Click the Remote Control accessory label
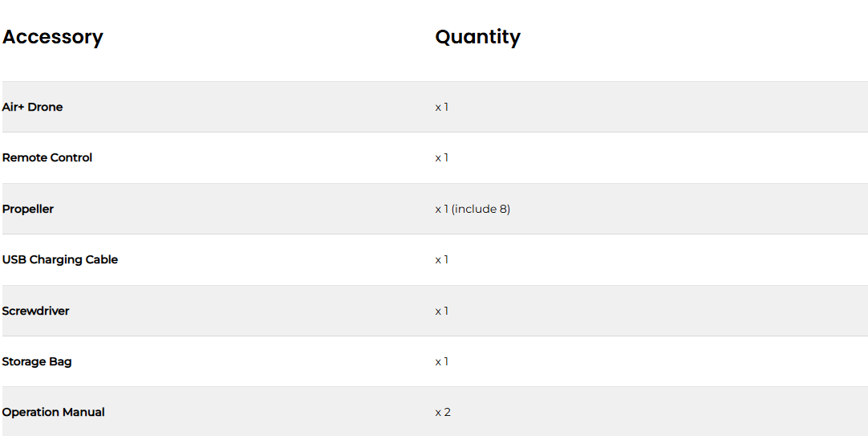This screenshot has width=868, height=436. point(47,157)
